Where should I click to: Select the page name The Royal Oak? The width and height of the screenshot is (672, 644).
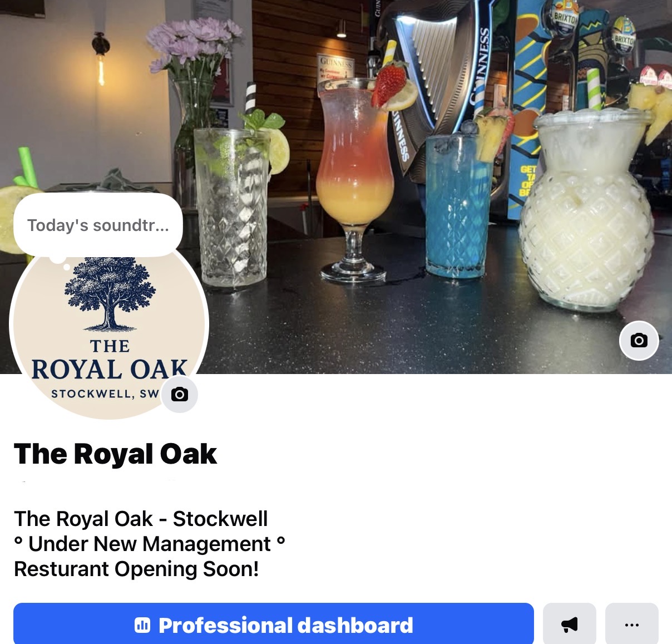(115, 454)
